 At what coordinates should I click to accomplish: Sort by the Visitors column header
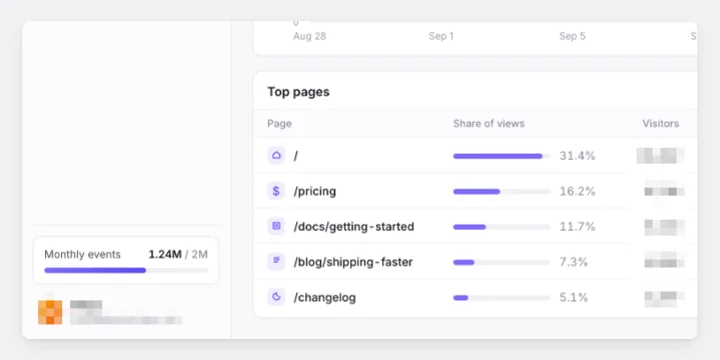point(660,124)
